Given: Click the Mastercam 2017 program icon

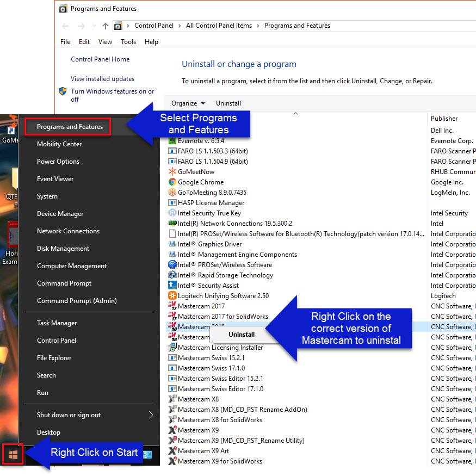Looking at the screenshot, I should [x=172, y=306].
